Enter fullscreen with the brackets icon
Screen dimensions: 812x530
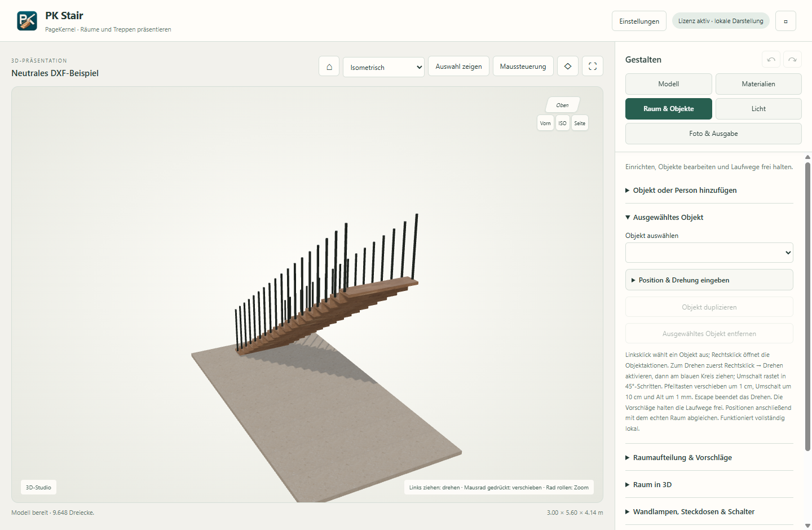tap(593, 66)
